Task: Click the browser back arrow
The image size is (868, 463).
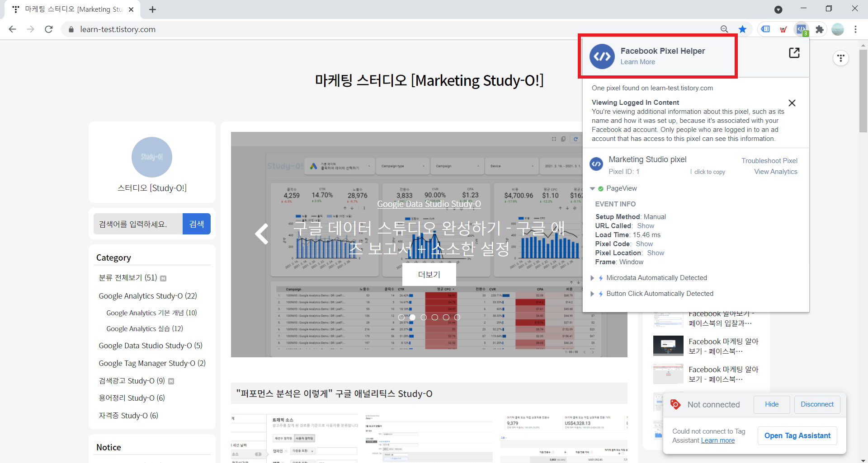Action: click(12, 29)
